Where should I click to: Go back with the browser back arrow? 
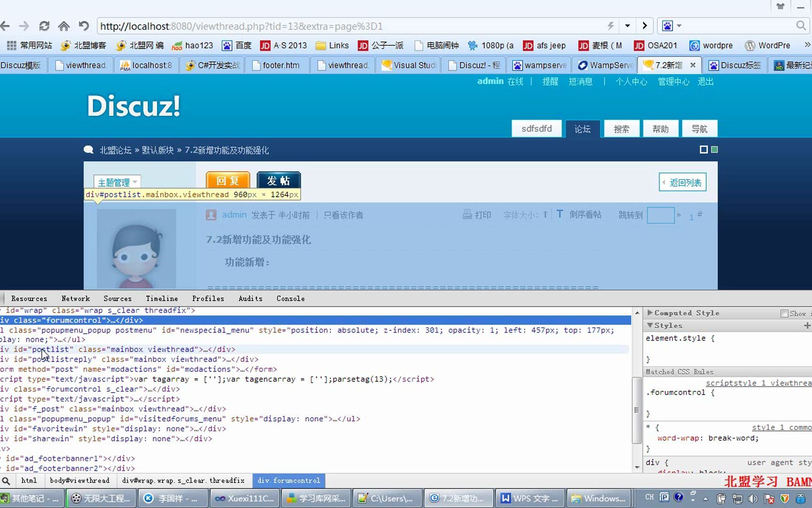pos(5,26)
